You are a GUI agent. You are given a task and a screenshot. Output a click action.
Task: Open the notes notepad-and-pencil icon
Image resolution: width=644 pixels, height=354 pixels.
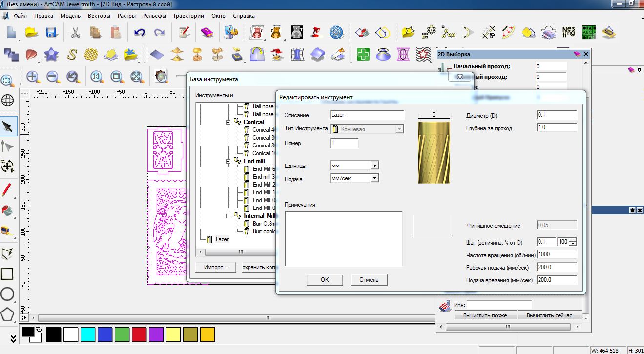pyautogui.click(x=184, y=32)
